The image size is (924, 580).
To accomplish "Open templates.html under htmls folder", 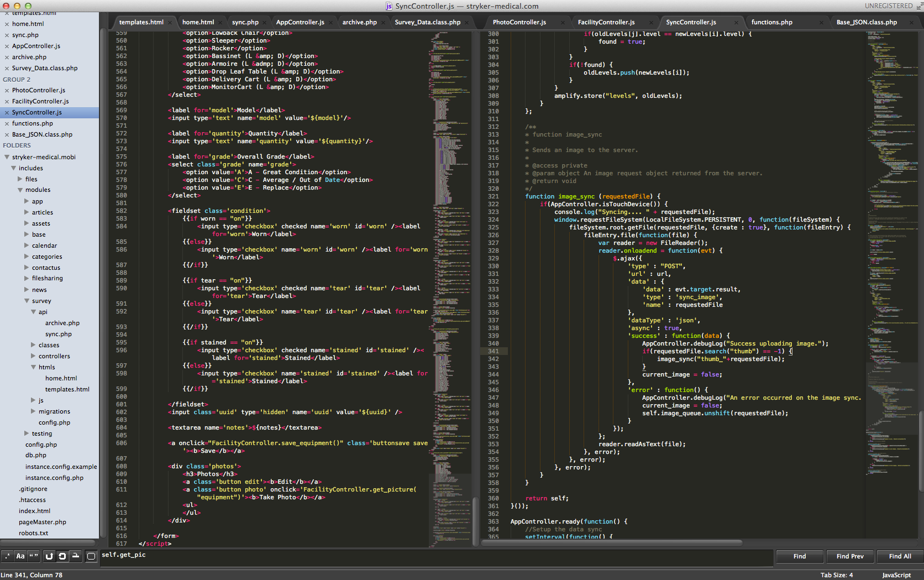I will tap(67, 389).
